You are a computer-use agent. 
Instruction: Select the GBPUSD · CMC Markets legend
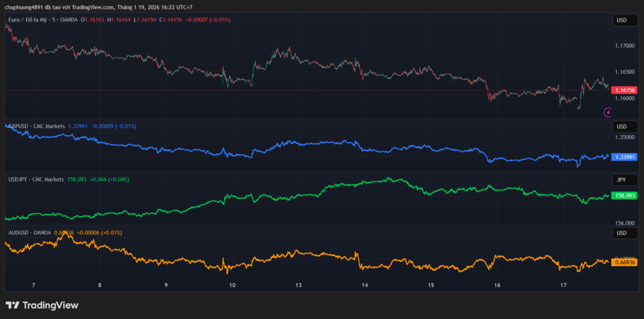[x=36, y=126]
